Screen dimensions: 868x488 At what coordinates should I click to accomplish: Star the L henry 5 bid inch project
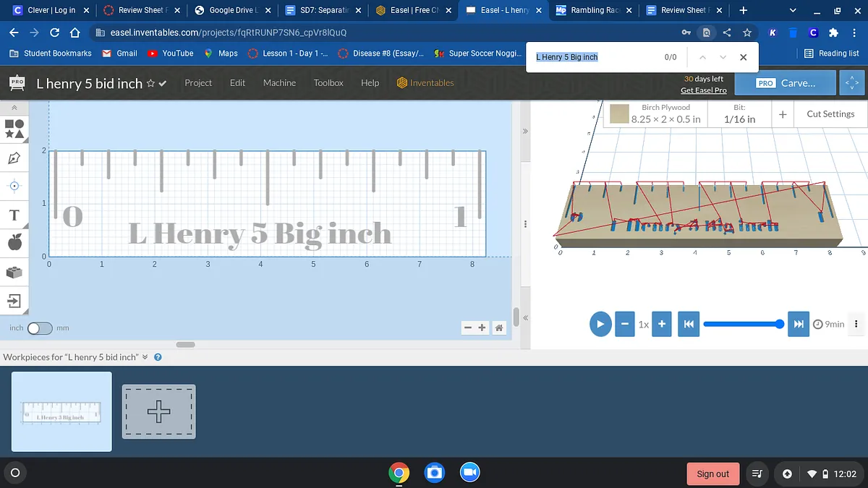pos(150,83)
